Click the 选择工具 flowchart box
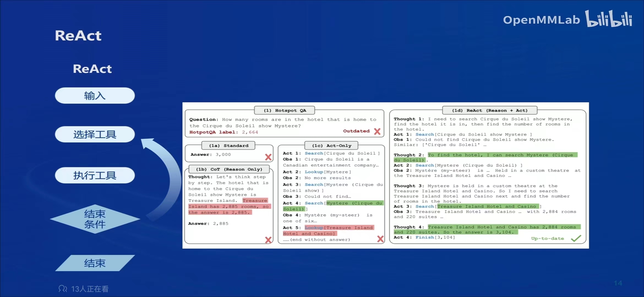 (x=95, y=134)
